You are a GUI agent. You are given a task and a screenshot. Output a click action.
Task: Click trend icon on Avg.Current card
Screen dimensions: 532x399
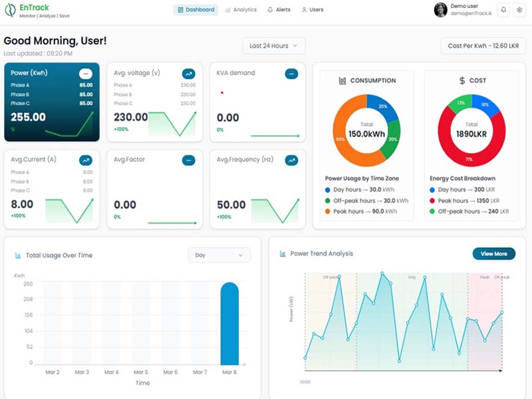(x=86, y=160)
